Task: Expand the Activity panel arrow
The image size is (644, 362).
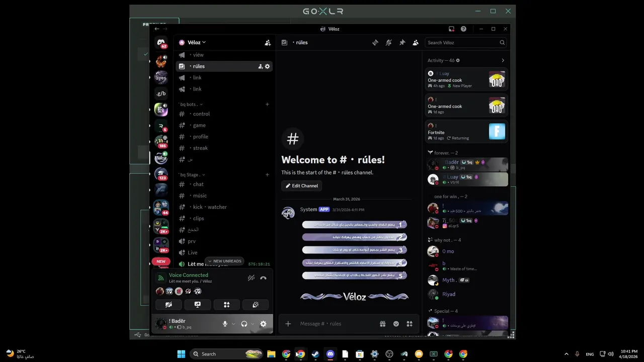Action: pyautogui.click(x=503, y=60)
